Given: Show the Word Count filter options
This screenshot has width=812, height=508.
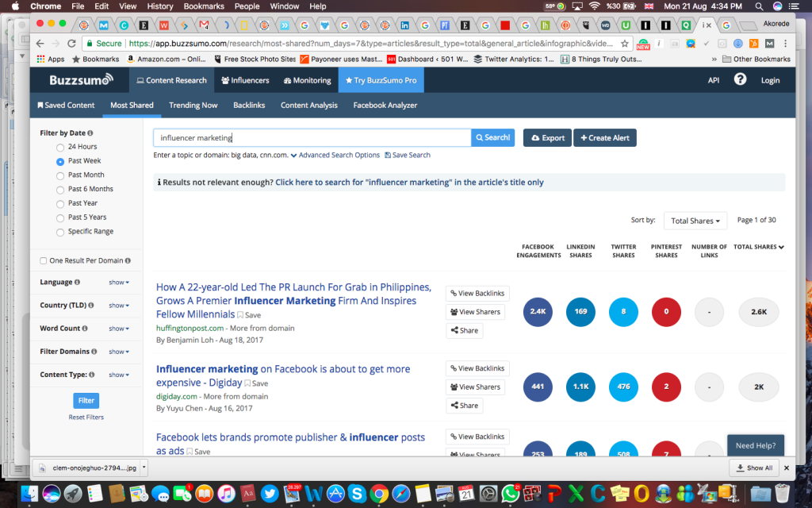Looking at the screenshot, I should 119,328.
